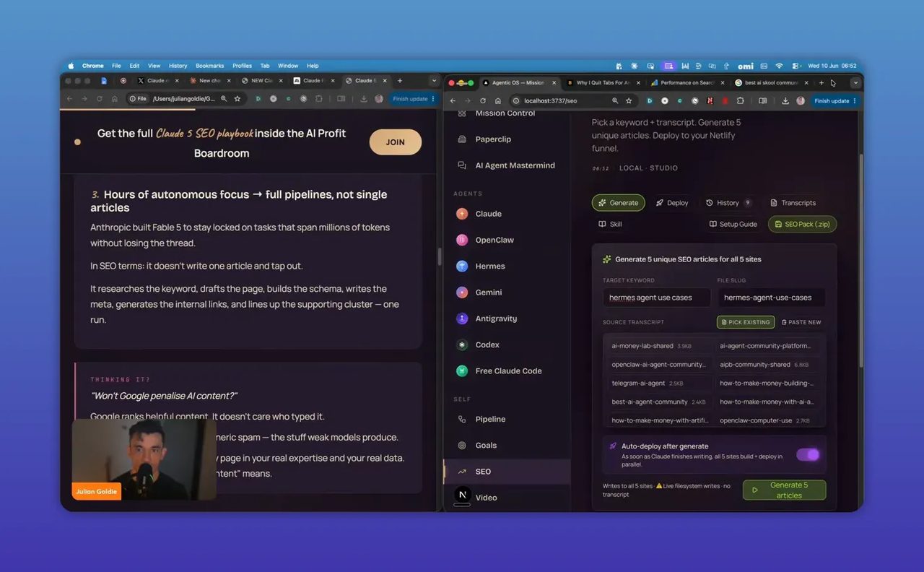Switch to Why I Quit Tabs tab
Viewport: 924px width, 572px height.
(x=603, y=83)
